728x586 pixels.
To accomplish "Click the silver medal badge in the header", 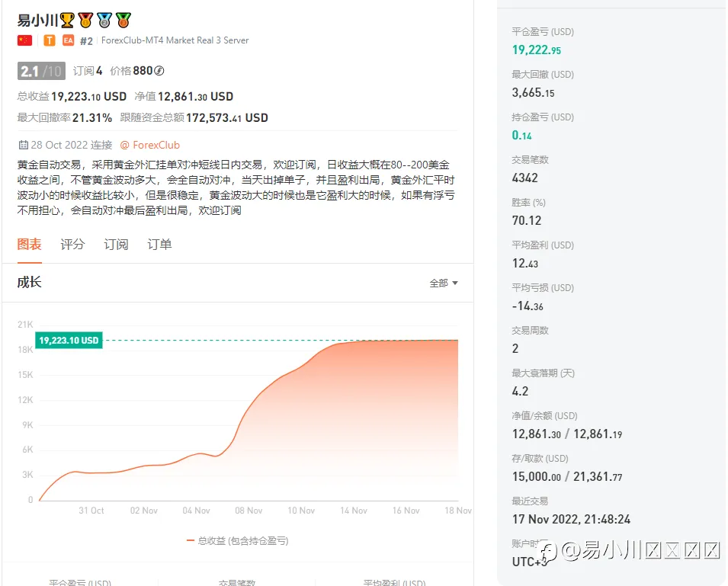I will tap(104, 20).
